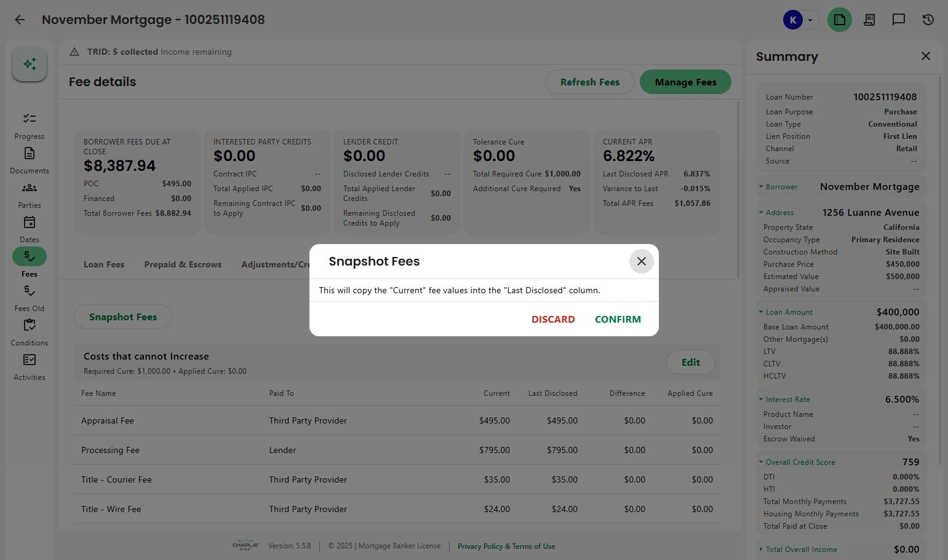Close the Snapshot Fees dialog
948x560 pixels.
[x=641, y=261]
